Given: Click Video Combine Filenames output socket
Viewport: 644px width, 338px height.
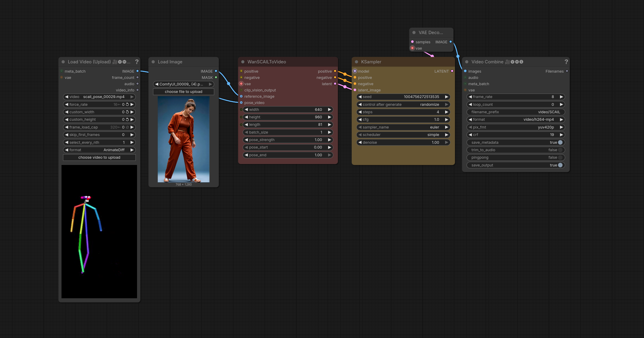Looking at the screenshot, I should click(567, 71).
